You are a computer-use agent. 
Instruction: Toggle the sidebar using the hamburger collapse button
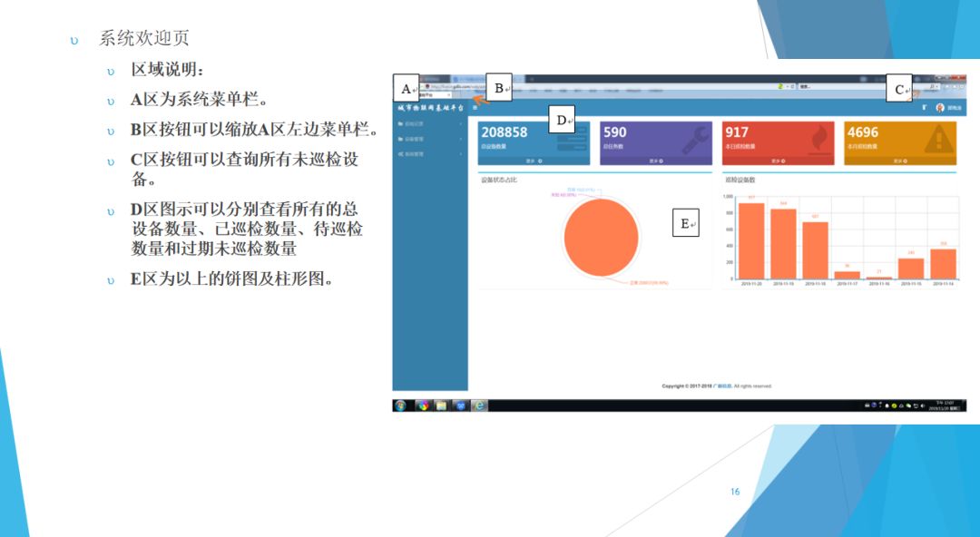click(x=474, y=106)
